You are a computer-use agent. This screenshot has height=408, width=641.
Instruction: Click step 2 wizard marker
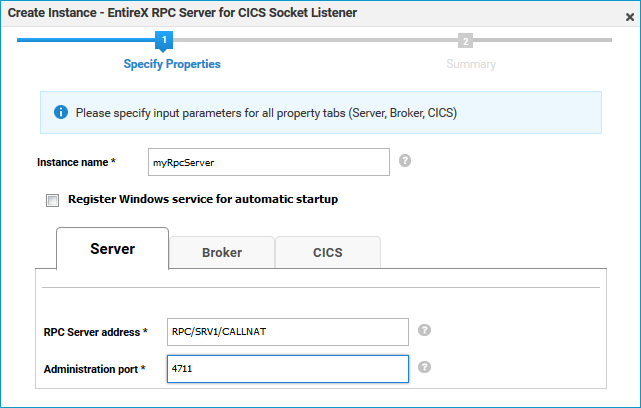(465, 41)
